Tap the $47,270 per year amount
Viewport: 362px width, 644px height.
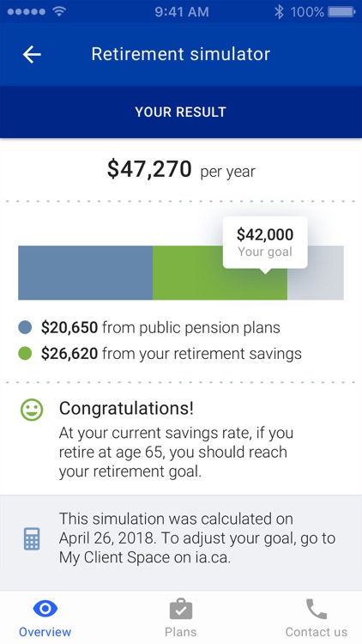[x=181, y=169]
